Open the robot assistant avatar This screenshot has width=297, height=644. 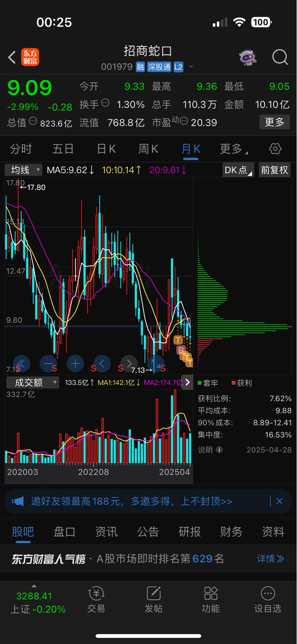click(x=248, y=57)
